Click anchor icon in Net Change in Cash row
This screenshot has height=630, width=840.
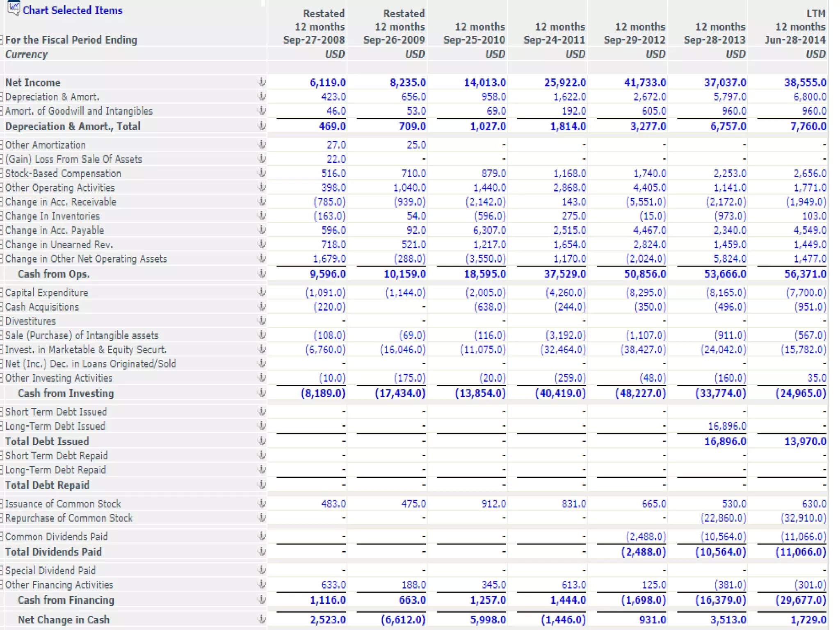pos(261,619)
